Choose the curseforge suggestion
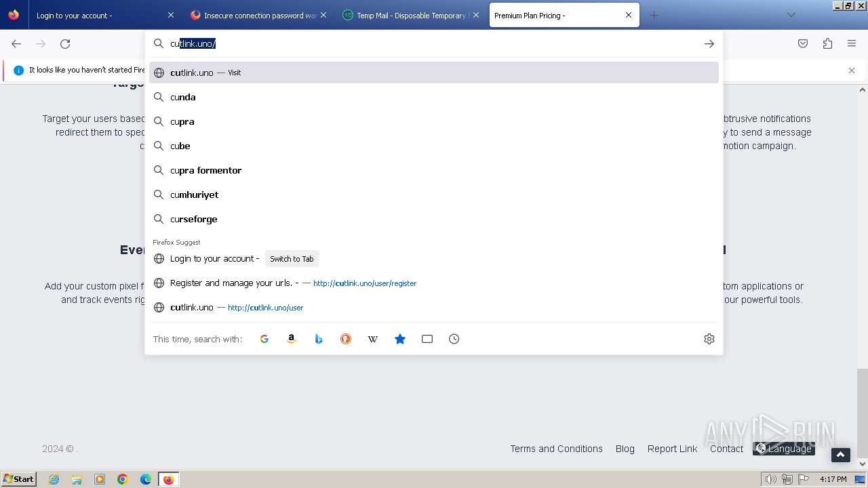868x488 pixels. 434,219
